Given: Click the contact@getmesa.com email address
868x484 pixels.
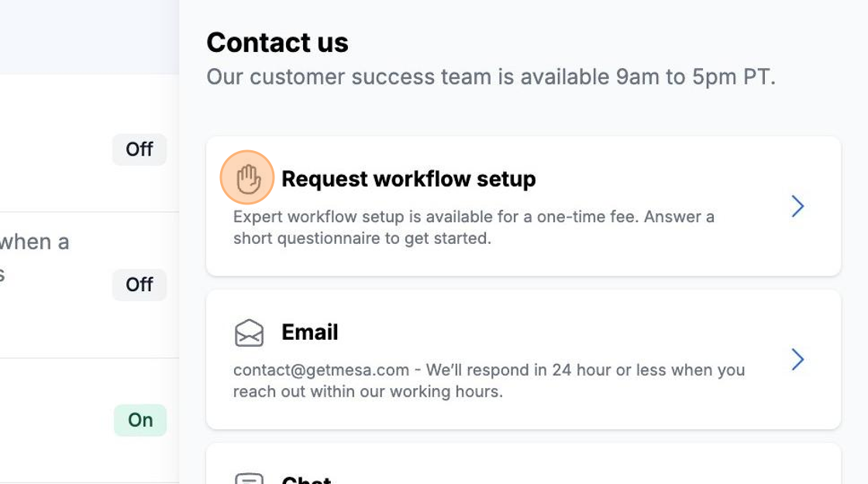Looking at the screenshot, I should tap(321, 370).
